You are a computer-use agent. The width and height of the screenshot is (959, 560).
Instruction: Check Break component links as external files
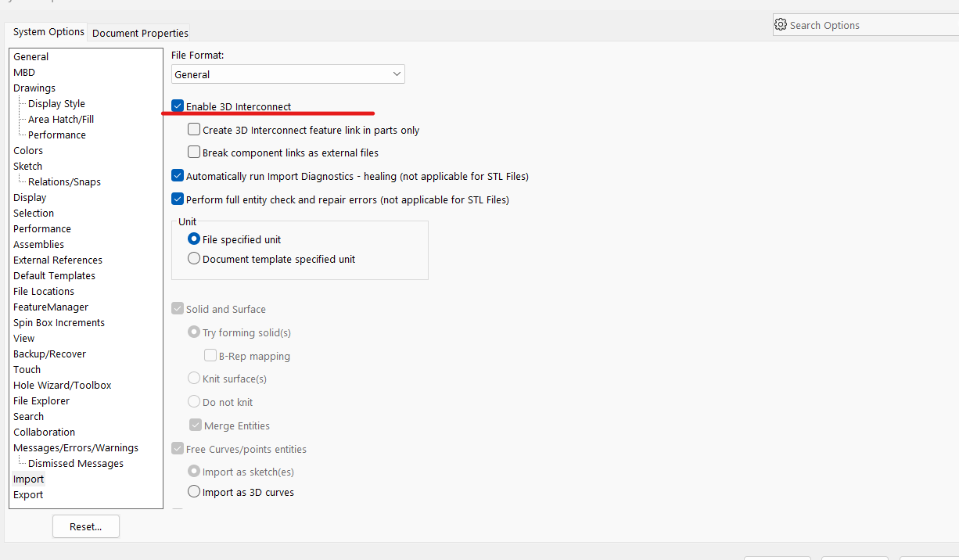pyautogui.click(x=194, y=153)
